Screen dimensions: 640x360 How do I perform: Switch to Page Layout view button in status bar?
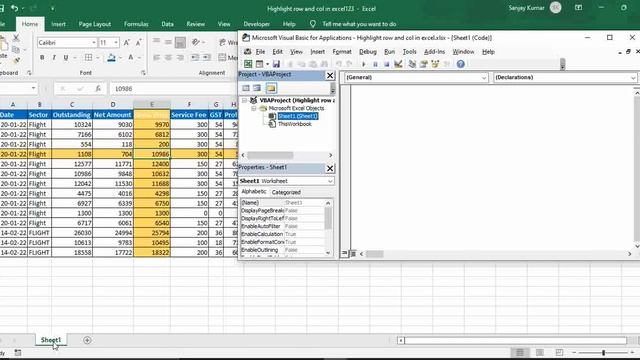tap(540, 352)
